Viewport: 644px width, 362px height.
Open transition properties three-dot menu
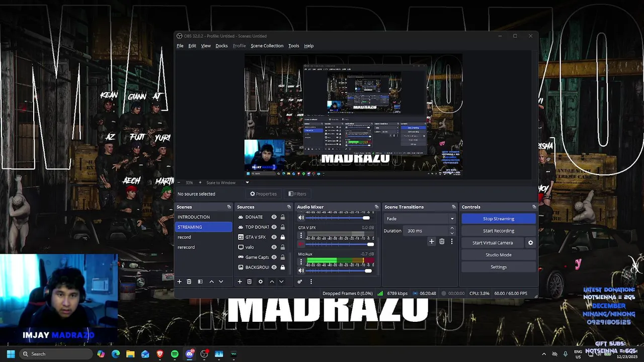click(452, 241)
